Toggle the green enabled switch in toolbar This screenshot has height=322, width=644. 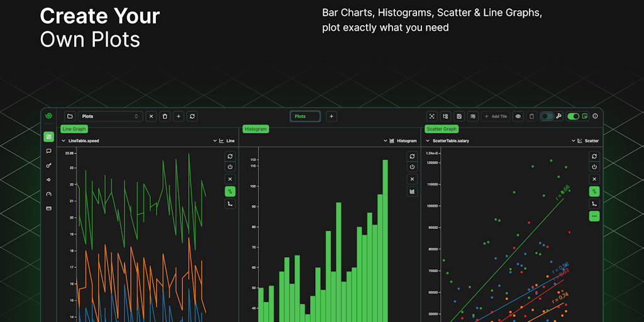[x=573, y=116]
